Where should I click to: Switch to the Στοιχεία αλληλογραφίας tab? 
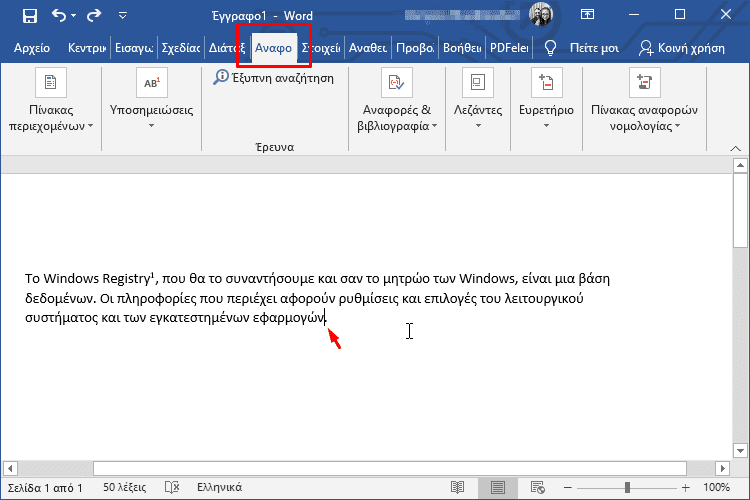coord(321,48)
